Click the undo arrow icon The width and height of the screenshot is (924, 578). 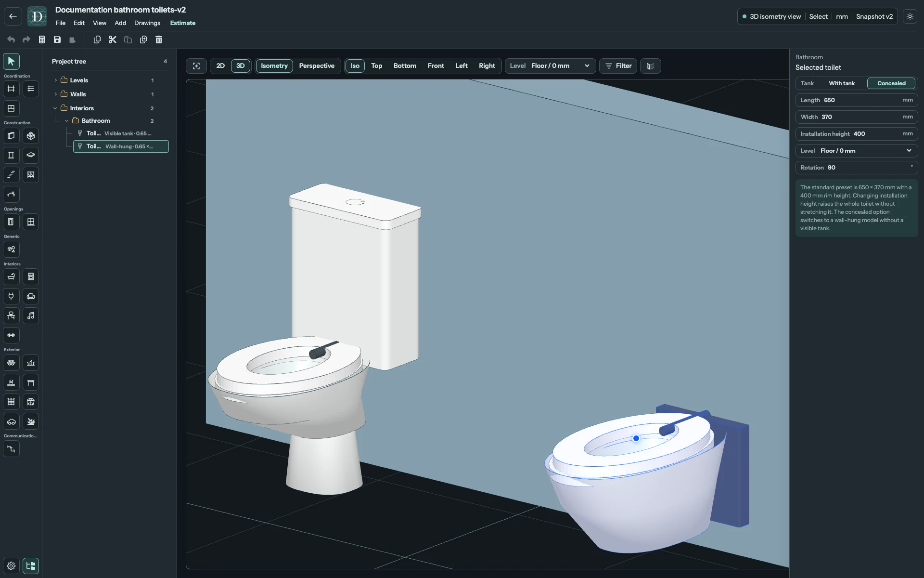coord(11,39)
